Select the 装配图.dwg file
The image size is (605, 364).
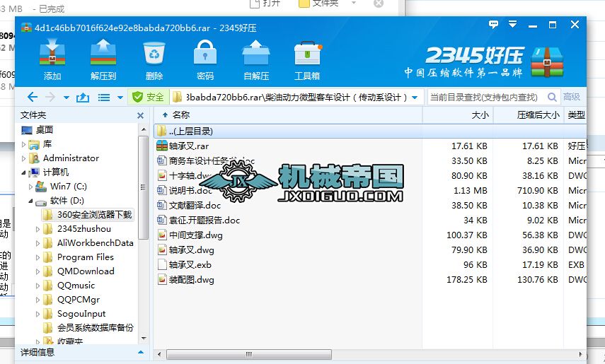pyautogui.click(x=191, y=280)
